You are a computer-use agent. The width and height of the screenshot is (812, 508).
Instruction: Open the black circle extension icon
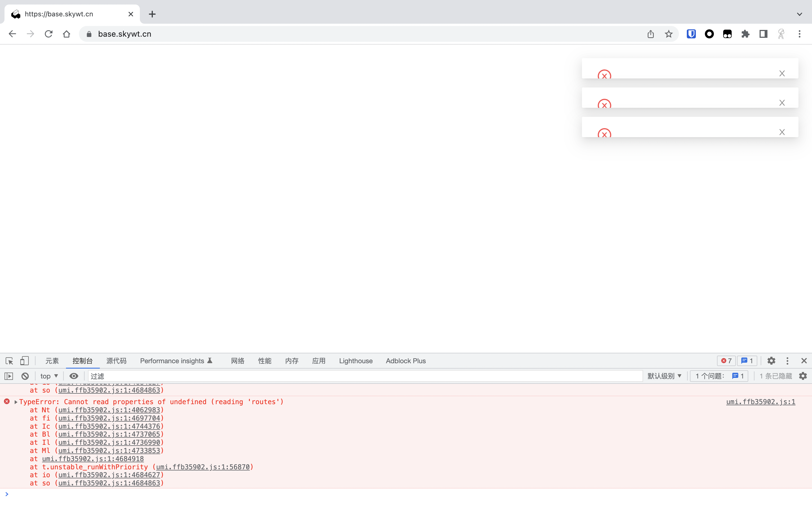709,34
